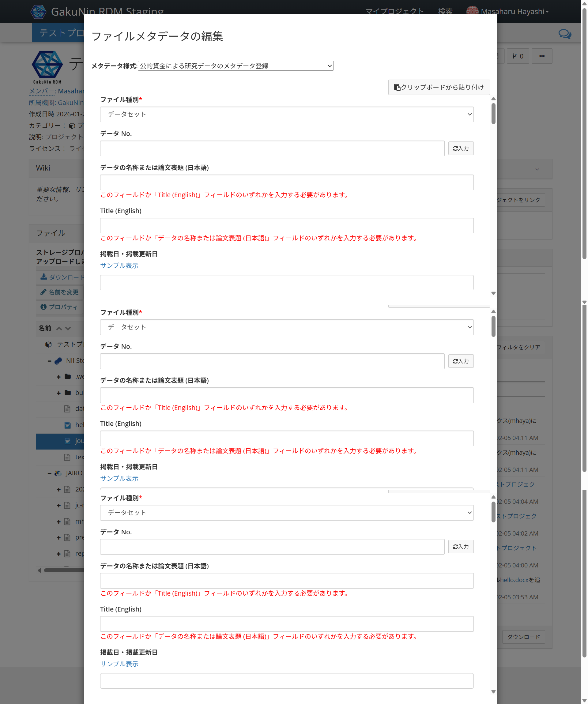
Task: Click the fork count icon showing 0
Action: point(518,56)
